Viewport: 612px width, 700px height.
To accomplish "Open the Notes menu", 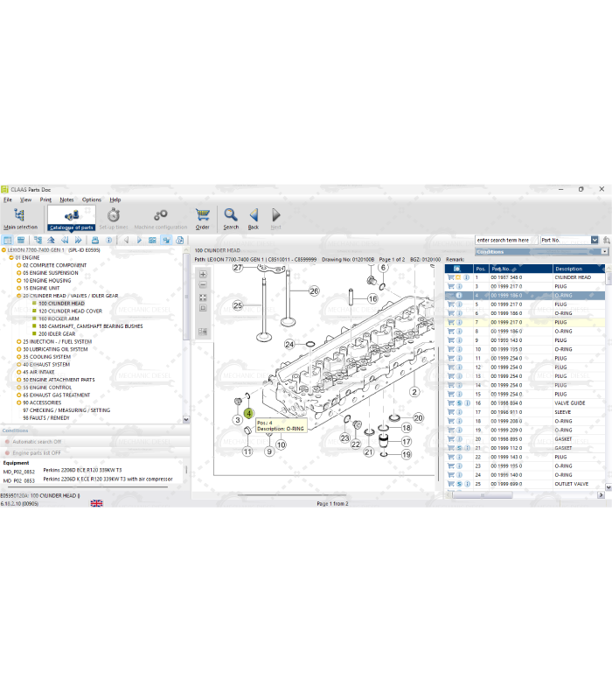I will coord(66,199).
